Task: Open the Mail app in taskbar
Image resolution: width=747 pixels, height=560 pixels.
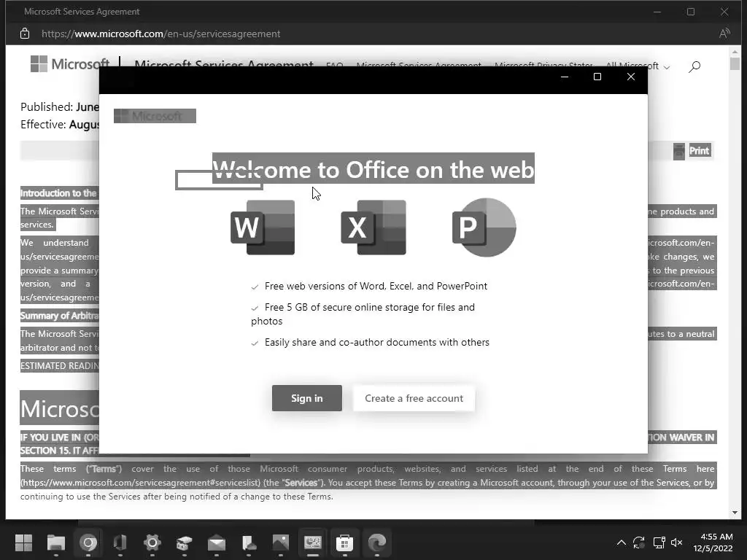Action: 216,542
